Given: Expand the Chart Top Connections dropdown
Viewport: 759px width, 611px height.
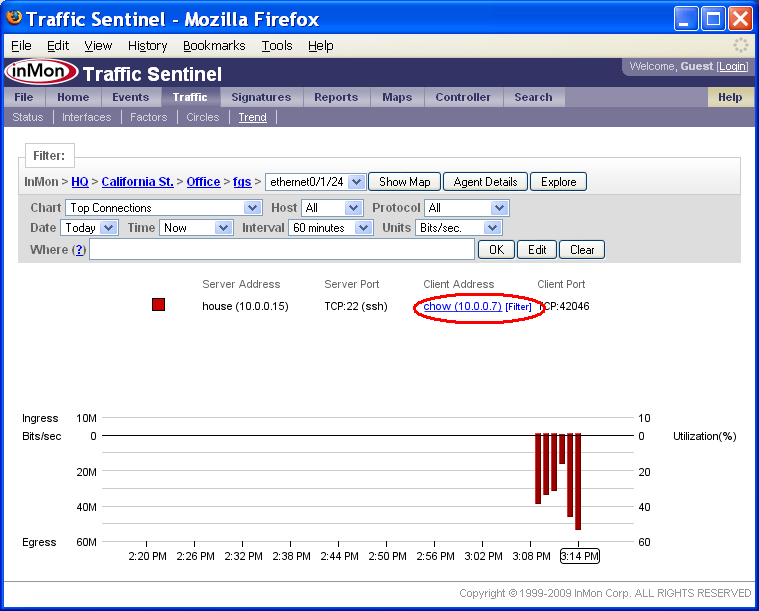Looking at the screenshot, I should click(x=164, y=208).
